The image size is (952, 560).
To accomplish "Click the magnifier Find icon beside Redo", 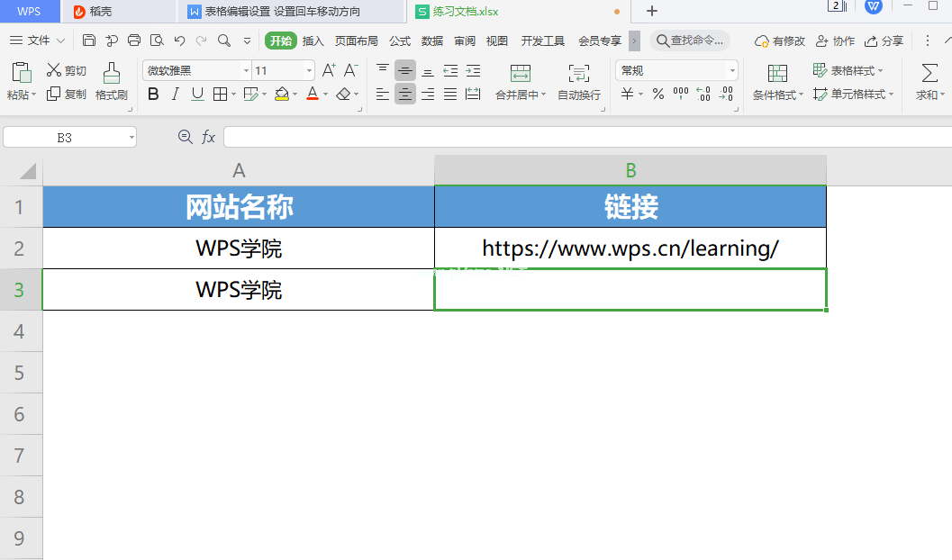I will [224, 41].
